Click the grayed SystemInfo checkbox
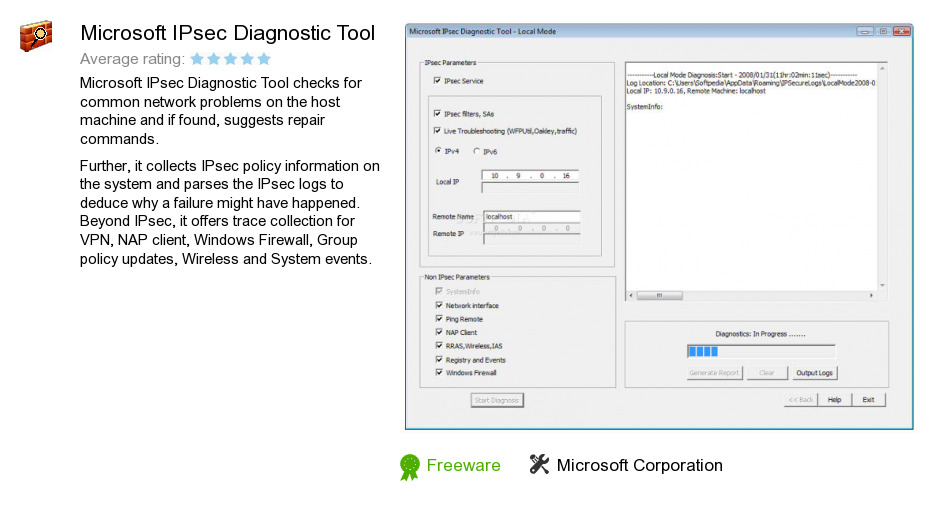 (439, 291)
